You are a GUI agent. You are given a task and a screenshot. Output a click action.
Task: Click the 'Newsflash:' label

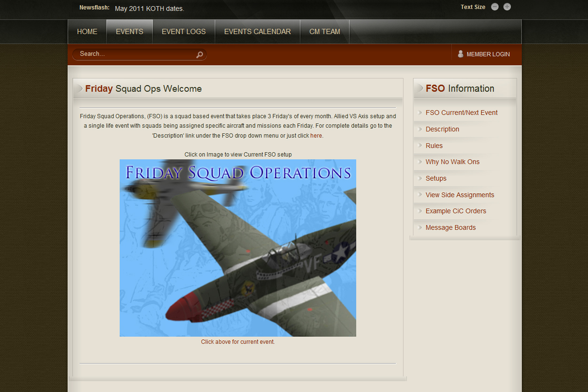click(94, 8)
